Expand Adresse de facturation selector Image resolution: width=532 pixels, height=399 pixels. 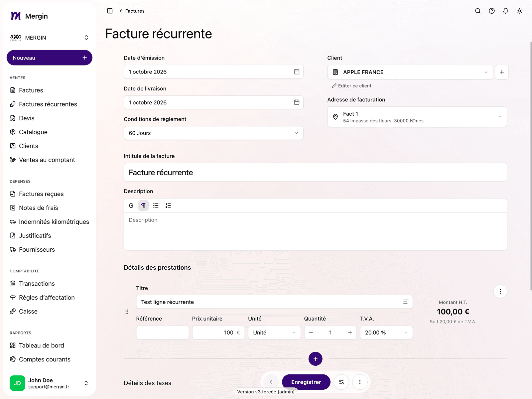pyautogui.click(x=417, y=117)
